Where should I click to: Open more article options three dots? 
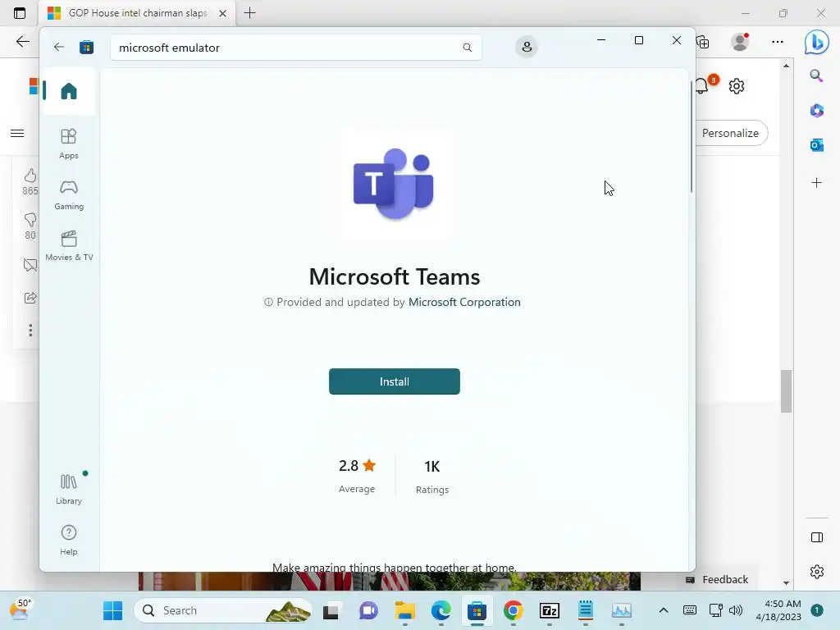click(x=30, y=331)
